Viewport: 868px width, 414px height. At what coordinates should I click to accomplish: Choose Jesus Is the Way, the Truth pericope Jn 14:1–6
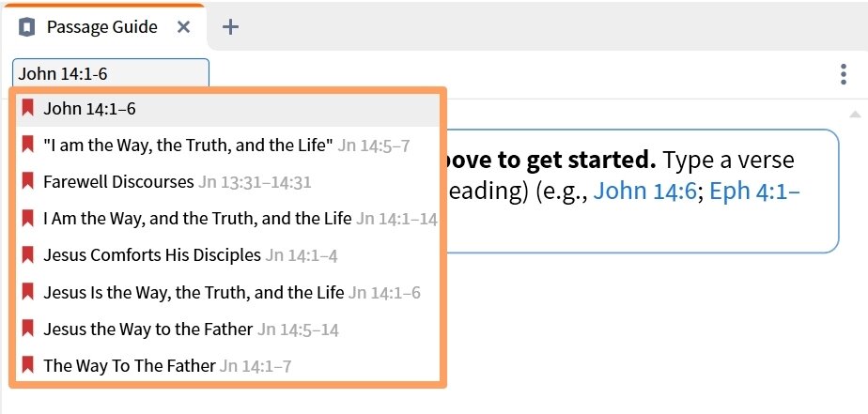pos(194,292)
